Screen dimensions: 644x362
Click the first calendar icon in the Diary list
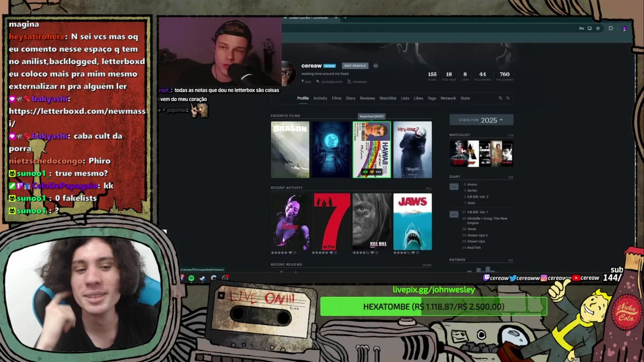point(454,186)
